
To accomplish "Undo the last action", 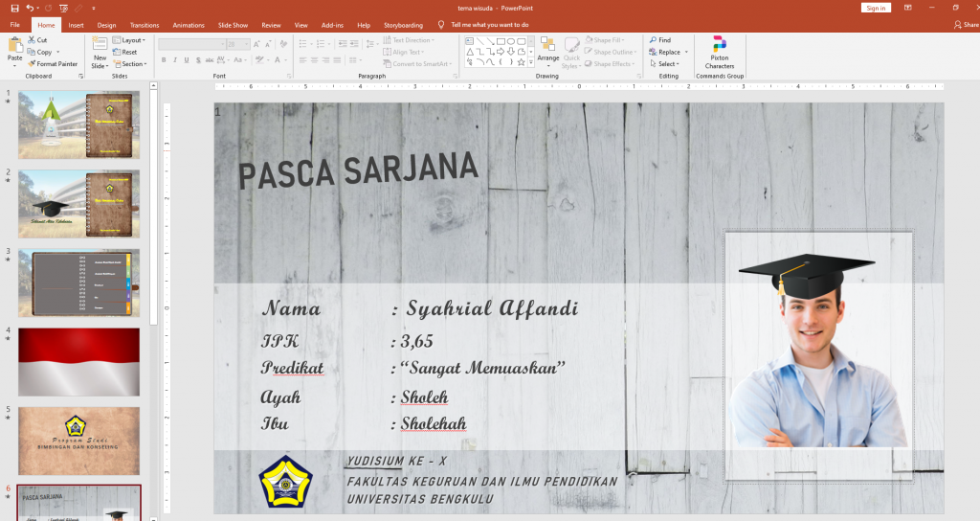I will pyautogui.click(x=30, y=8).
